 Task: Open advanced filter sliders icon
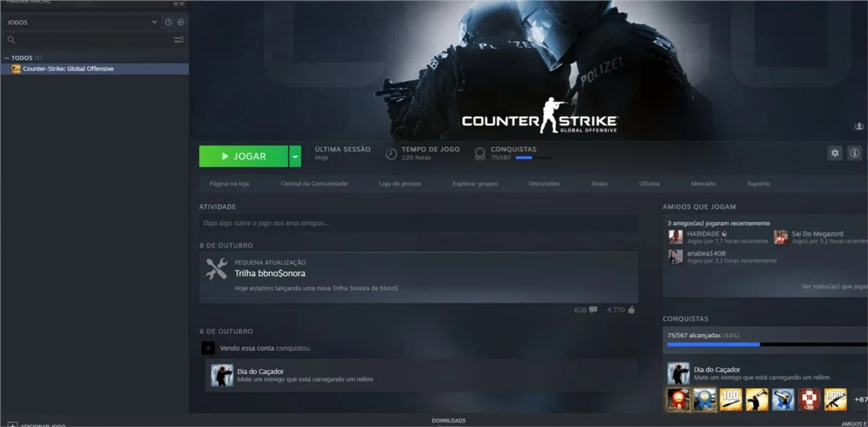[179, 40]
